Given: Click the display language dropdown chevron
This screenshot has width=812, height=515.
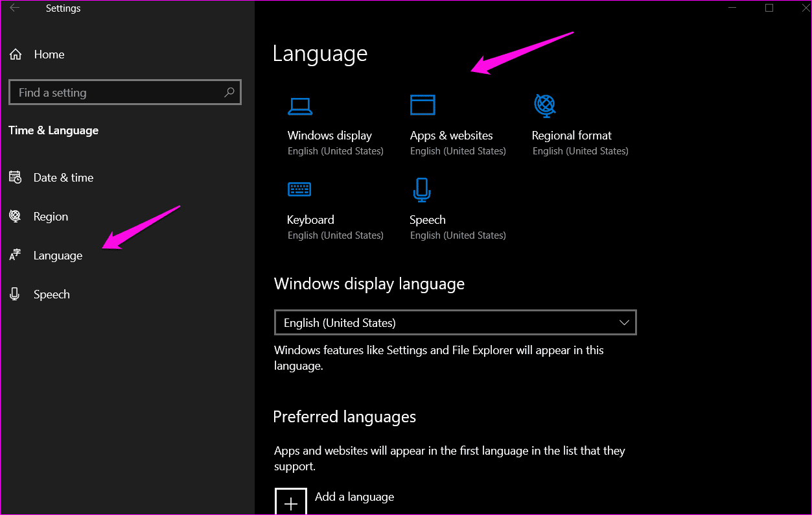Looking at the screenshot, I should [624, 322].
